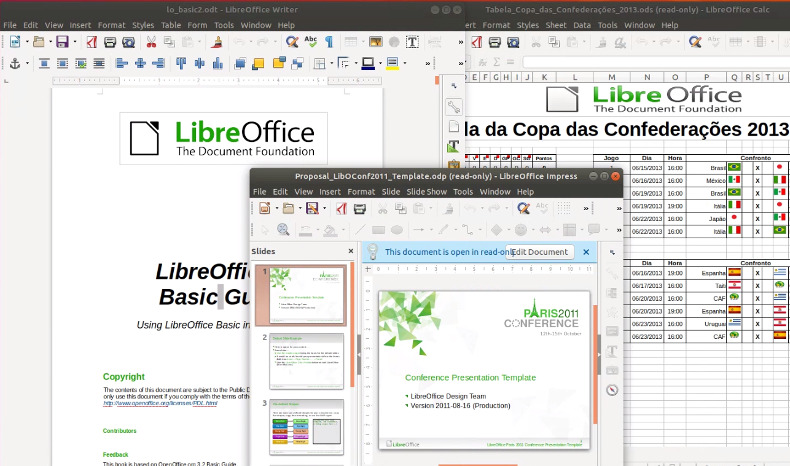The width and height of the screenshot is (790, 466).
Task: Open Line Color dropdown arrow in Writer
Action: (x=380, y=63)
